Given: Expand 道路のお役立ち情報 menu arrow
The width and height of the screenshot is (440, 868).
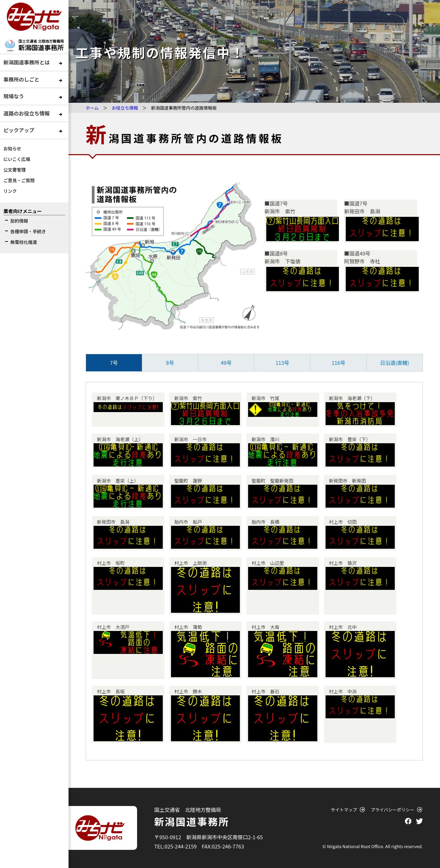Looking at the screenshot, I should 60,114.
